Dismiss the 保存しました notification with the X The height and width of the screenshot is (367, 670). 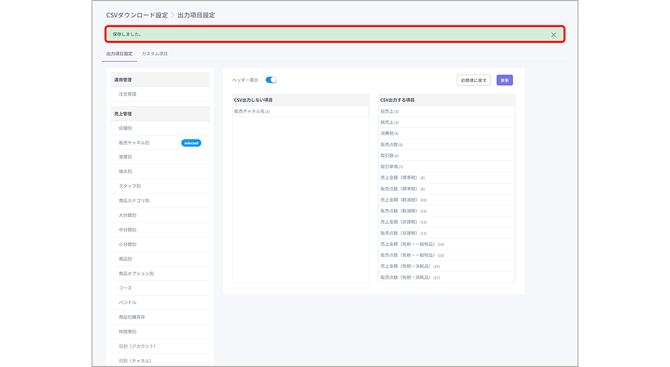click(553, 35)
